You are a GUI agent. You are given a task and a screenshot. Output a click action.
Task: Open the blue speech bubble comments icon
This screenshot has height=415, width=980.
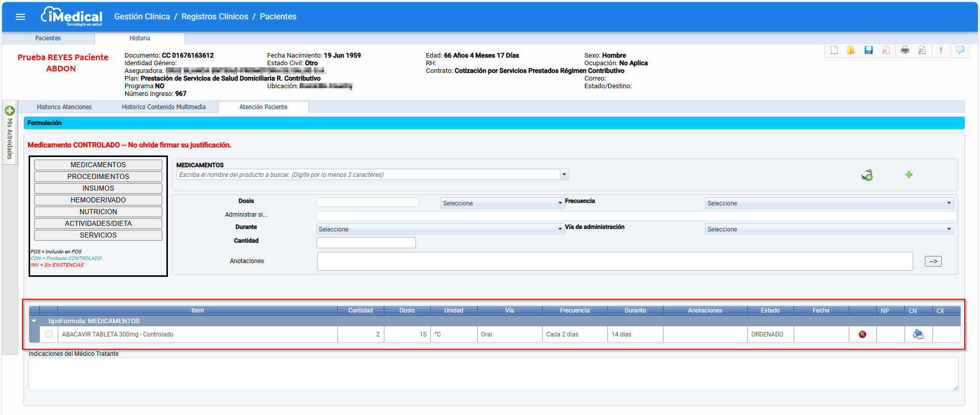(960, 50)
